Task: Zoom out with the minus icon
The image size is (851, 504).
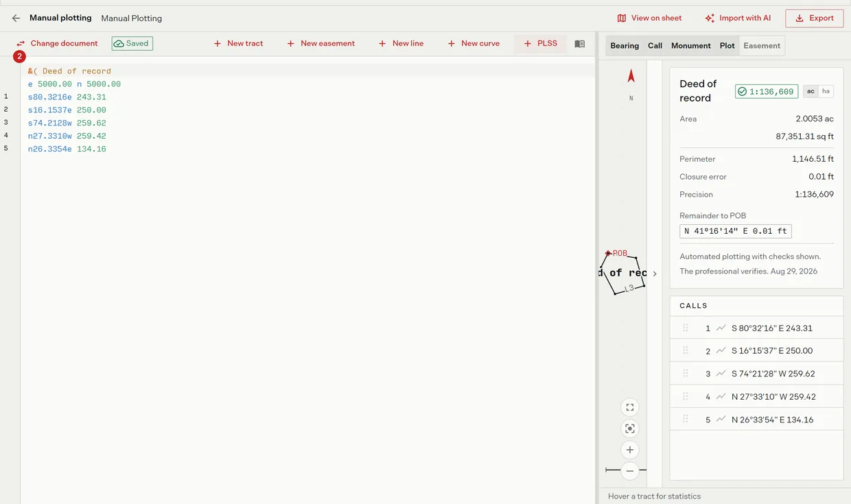Action: coord(630,471)
